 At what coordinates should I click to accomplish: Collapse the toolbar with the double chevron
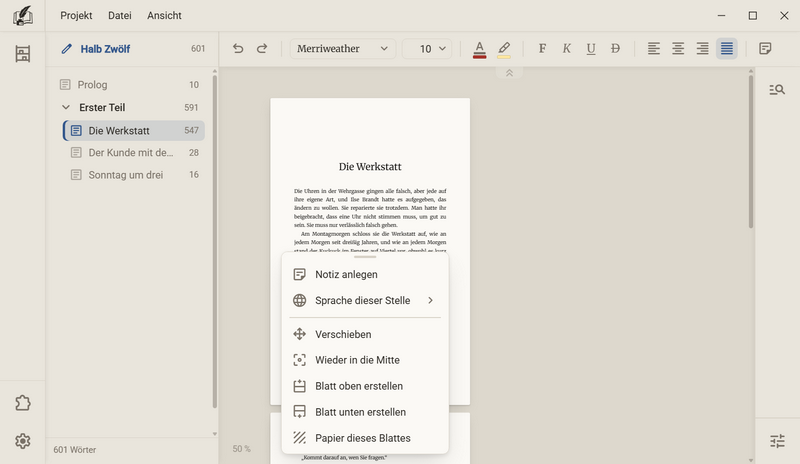pos(509,73)
